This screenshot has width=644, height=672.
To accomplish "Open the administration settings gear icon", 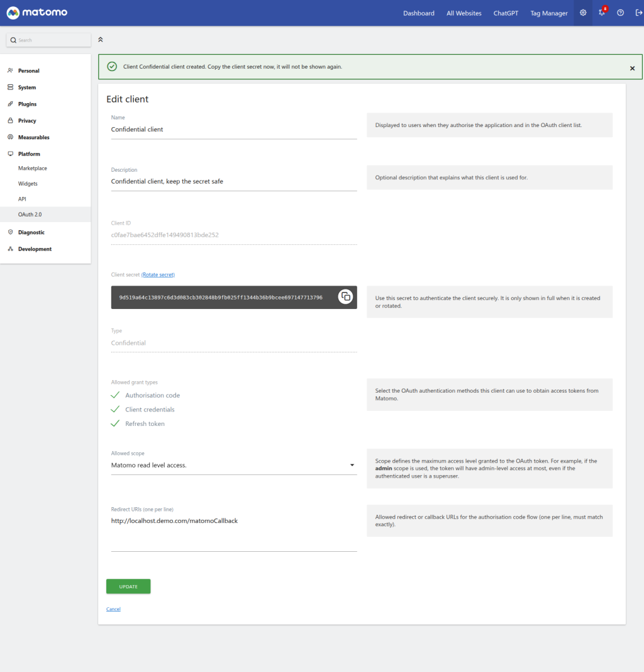I will coord(583,13).
